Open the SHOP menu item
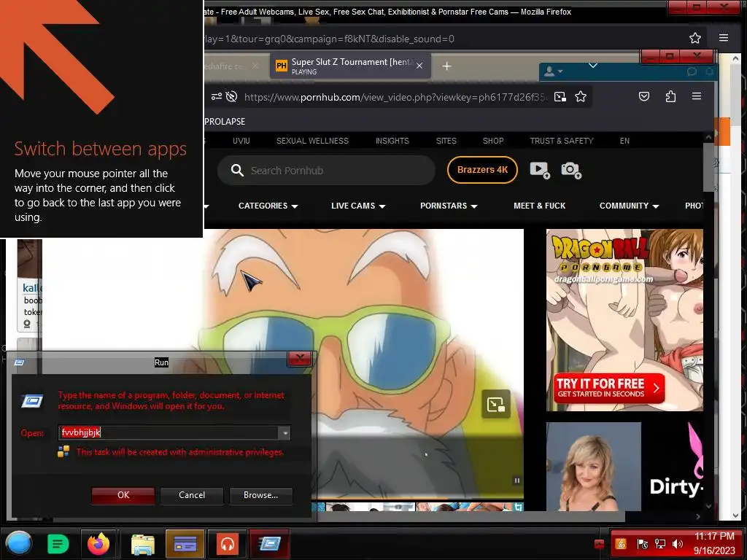 (493, 141)
